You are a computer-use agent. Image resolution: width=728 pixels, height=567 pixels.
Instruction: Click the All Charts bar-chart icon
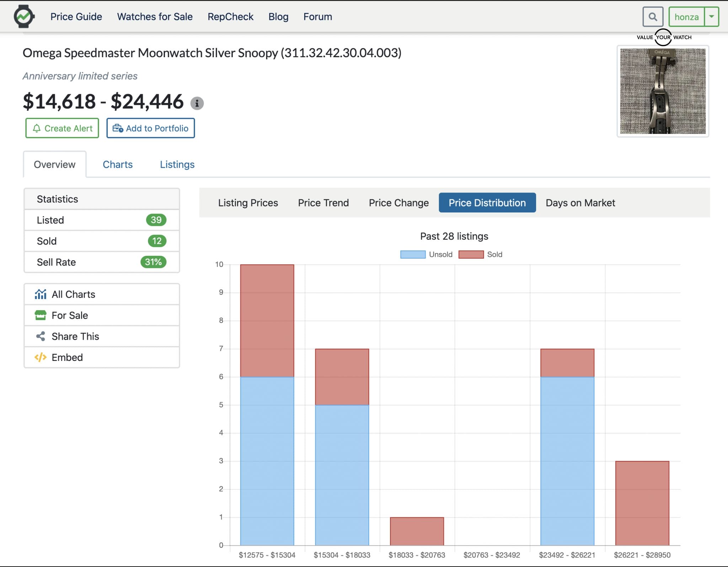coord(41,294)
